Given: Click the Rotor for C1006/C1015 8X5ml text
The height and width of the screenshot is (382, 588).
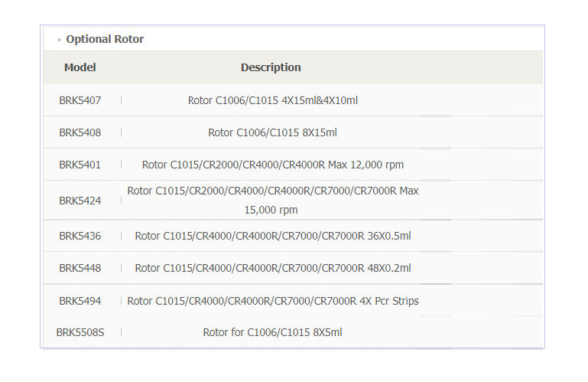Looking at the screenshot, I should pyautogui.click(x=273, y=332).
